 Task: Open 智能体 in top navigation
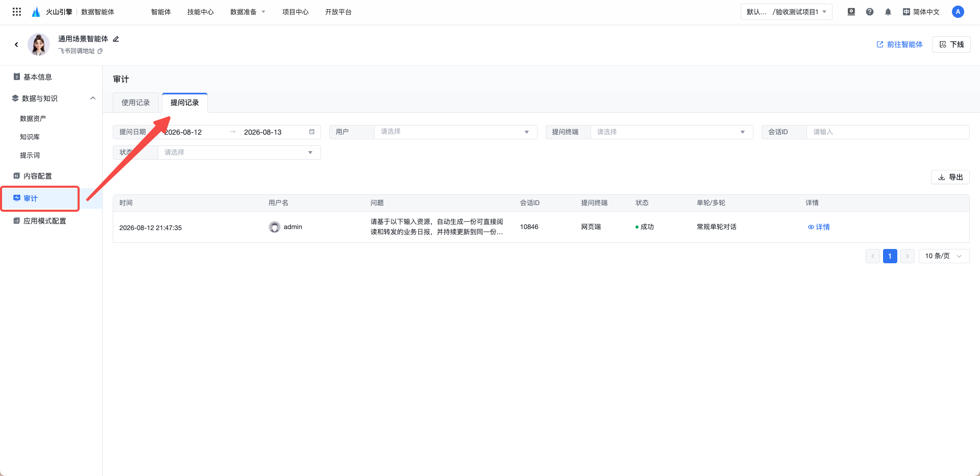pyautogui.click(x=161, y=12)
